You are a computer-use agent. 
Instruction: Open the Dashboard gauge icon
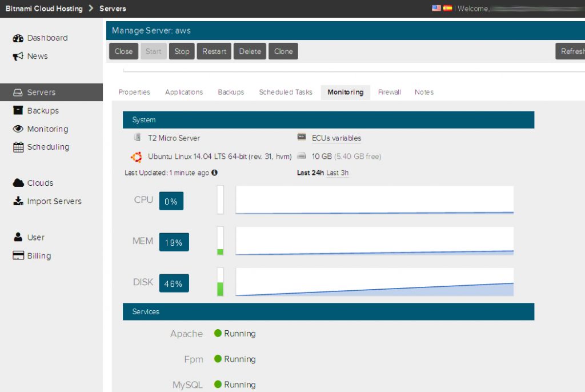18,38
